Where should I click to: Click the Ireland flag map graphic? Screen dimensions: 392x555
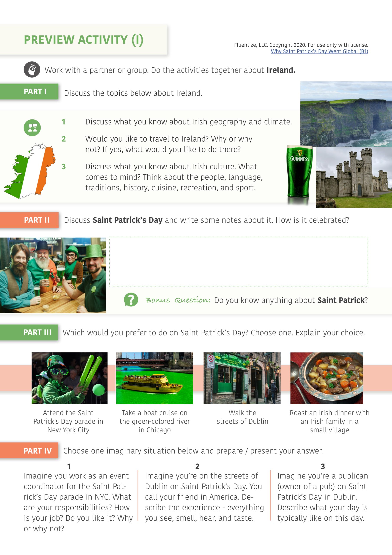[29, 171]
